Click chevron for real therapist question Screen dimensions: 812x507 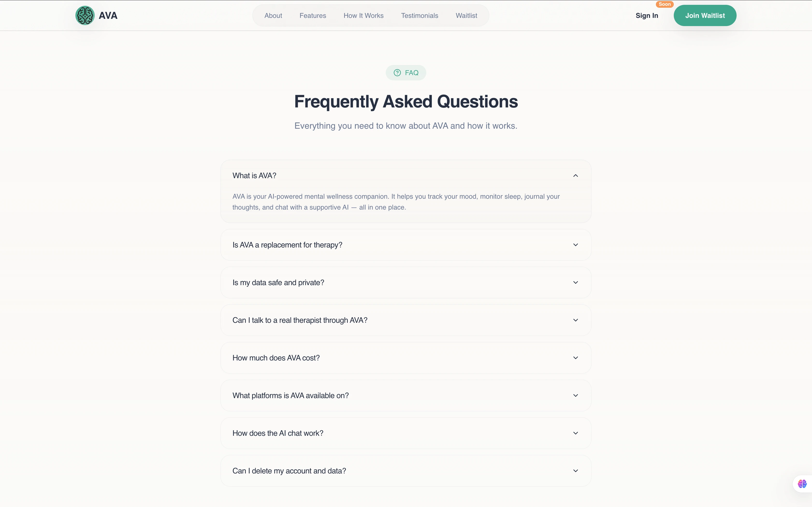(575, 320)
